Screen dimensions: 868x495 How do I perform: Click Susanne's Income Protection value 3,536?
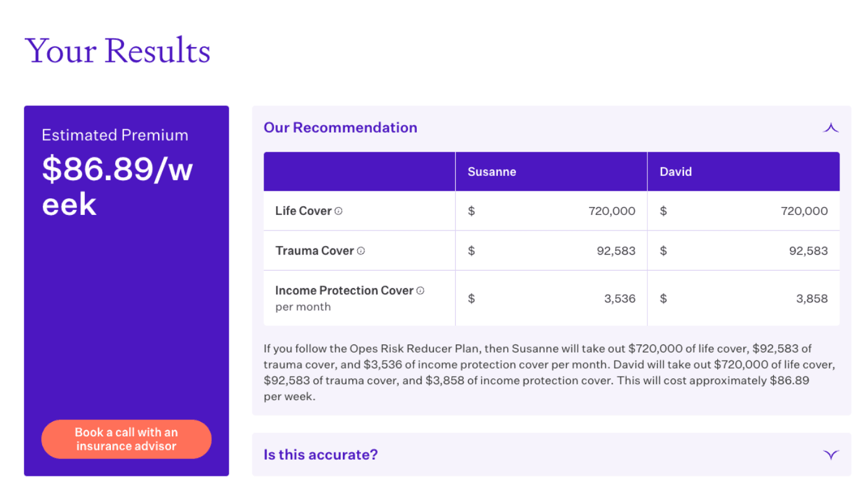click(619, 299)
